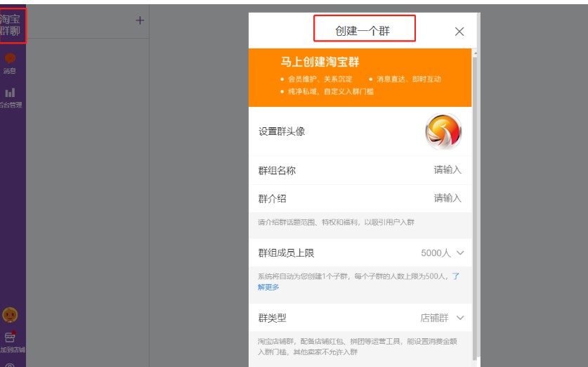Click the 群组名称 label
The width and height of the screenshot is (588, 367).
pyautogui.click(x=277, y=170)
